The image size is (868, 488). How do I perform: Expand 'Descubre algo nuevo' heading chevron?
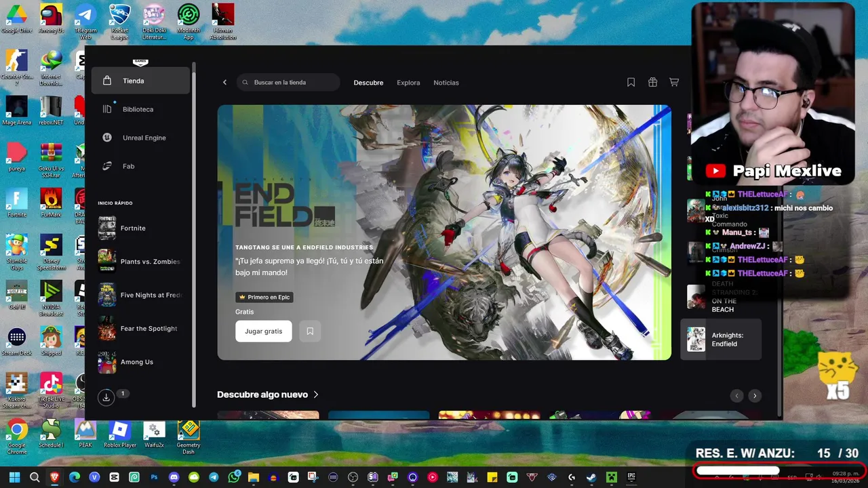point(316,394)
